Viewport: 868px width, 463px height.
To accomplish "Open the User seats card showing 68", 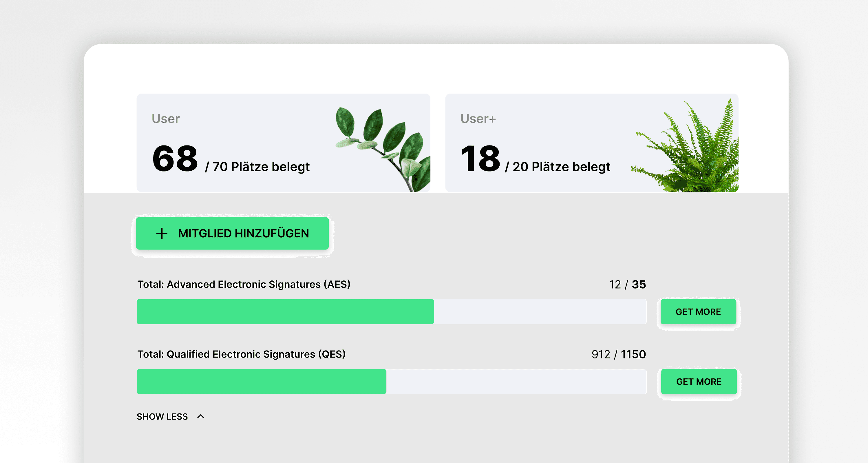I will (x=283, y=143).
